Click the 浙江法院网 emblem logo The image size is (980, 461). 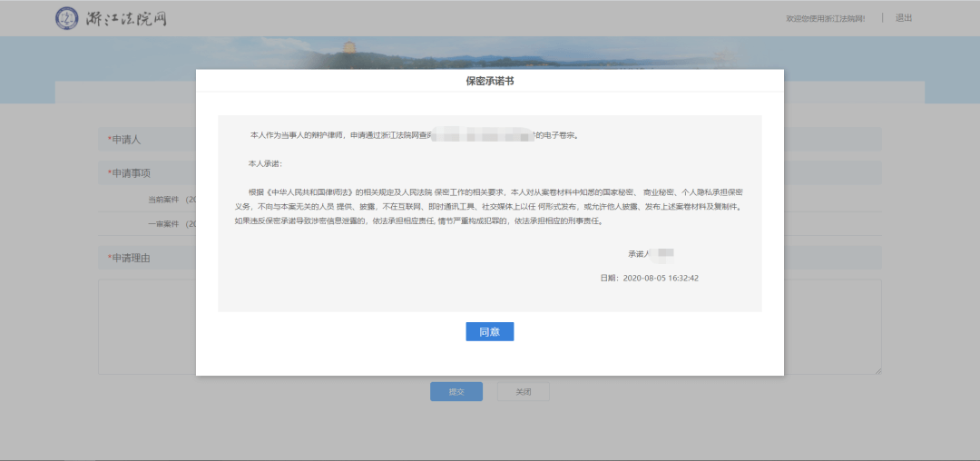(67, 19)
